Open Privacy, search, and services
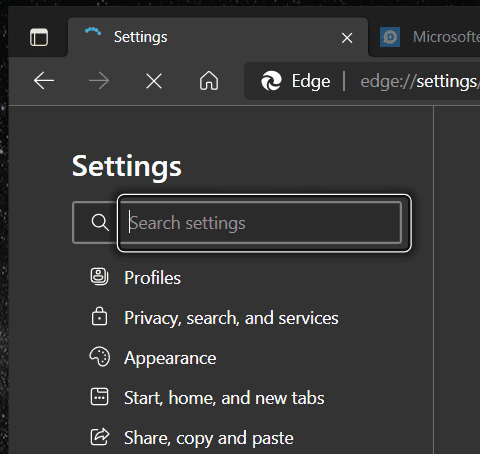 (x=231, y=318)
